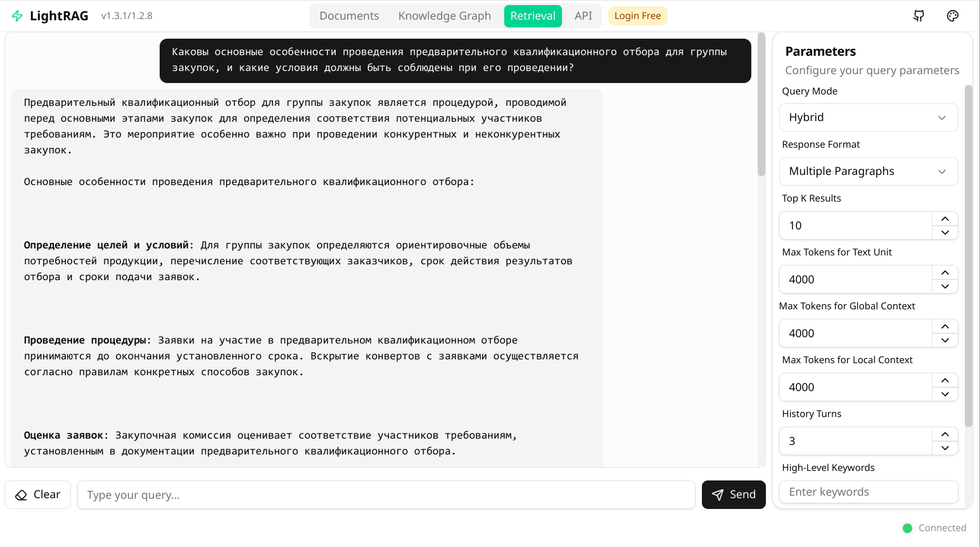The width and height of the screenshot is (980, 547).
Task: Increase History Turns value
Action: tap(945, 434)
